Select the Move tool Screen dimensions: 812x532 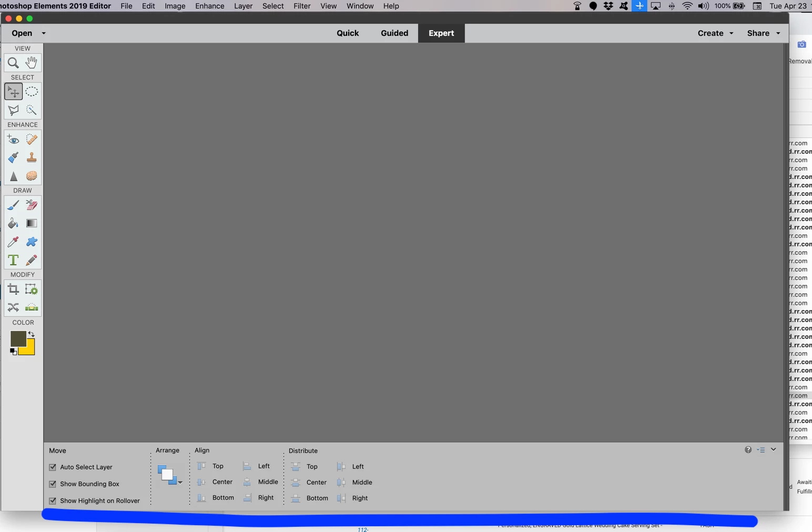tap(13, 92)
